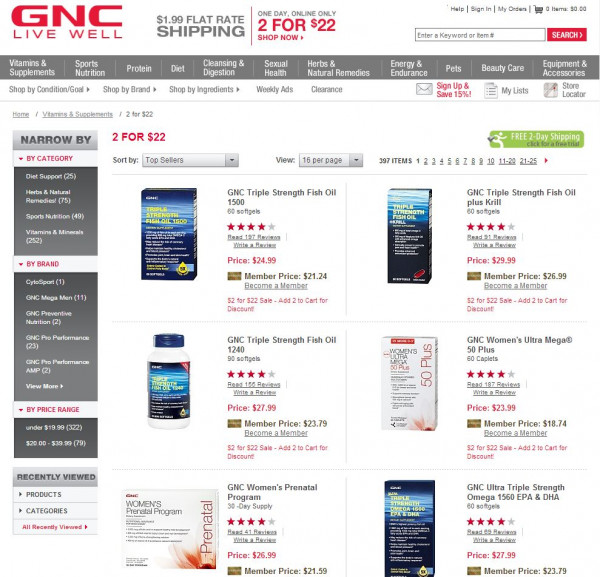This screenshot has width=600, height=577.
Task: Open the Women's Prenatal Program product image
Action: 170,529
